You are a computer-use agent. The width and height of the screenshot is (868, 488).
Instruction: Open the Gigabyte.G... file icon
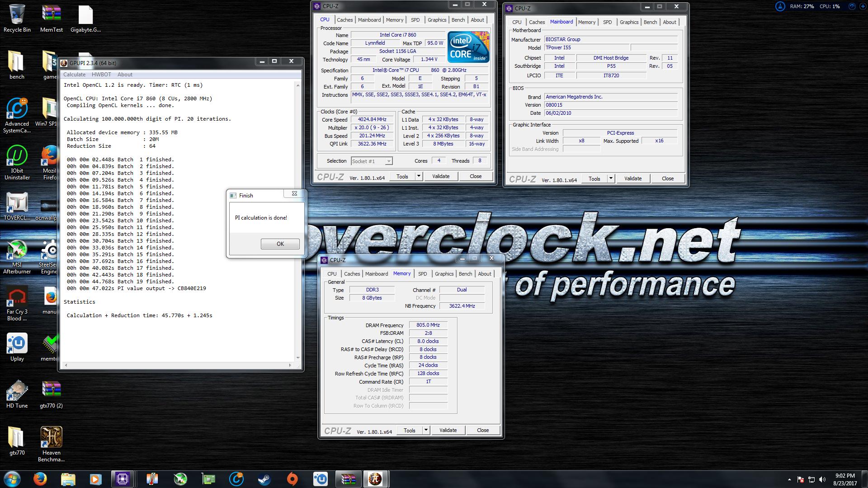(85, 18)
